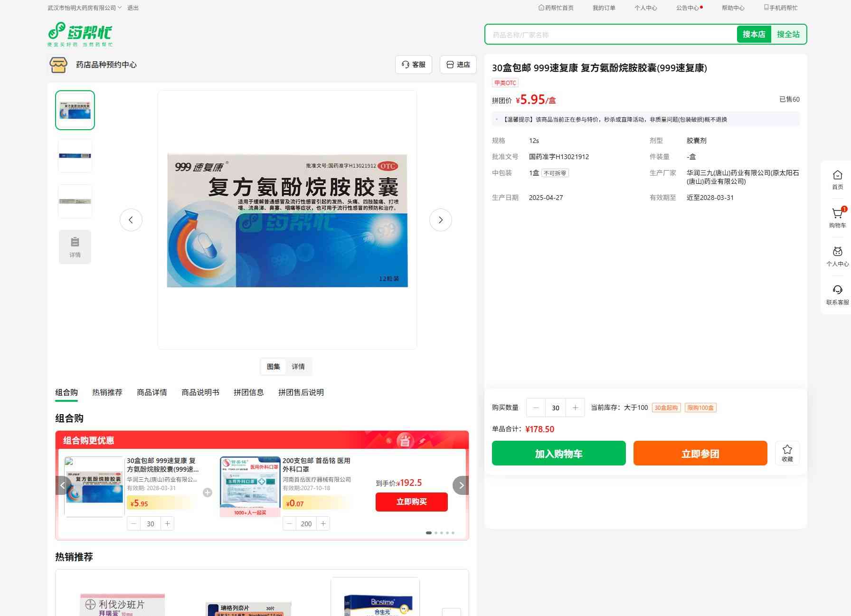Switch image viewer to 详情 view

[298, 367]
